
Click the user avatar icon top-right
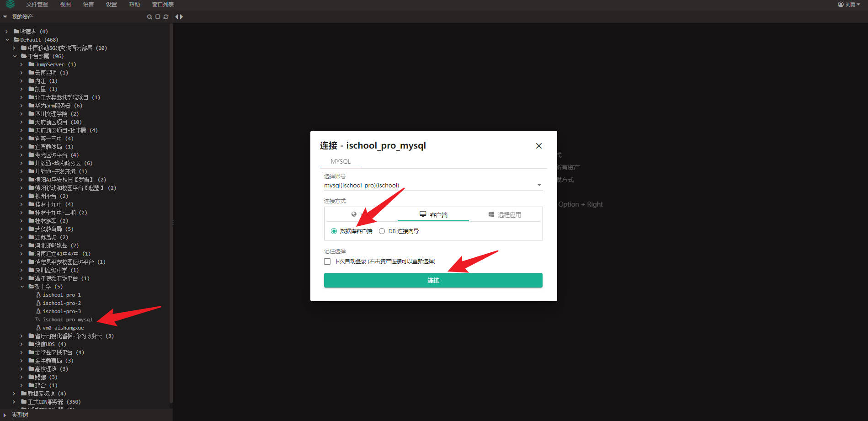pos(841,5)
